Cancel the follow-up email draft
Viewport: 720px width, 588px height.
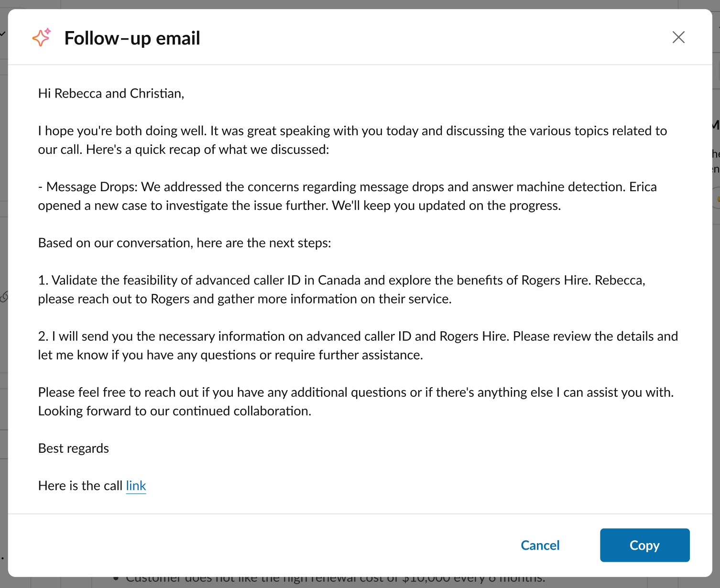click(x=540, y=545)
